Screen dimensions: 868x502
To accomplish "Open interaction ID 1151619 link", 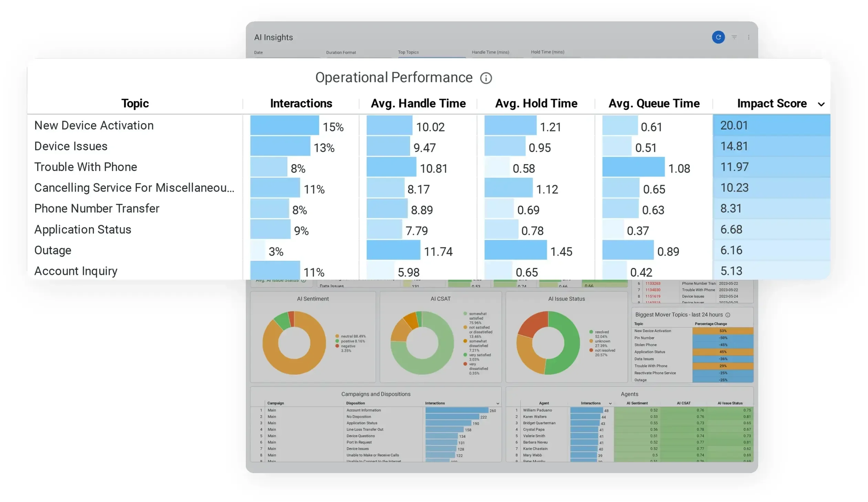I will (x=653, y=297).
